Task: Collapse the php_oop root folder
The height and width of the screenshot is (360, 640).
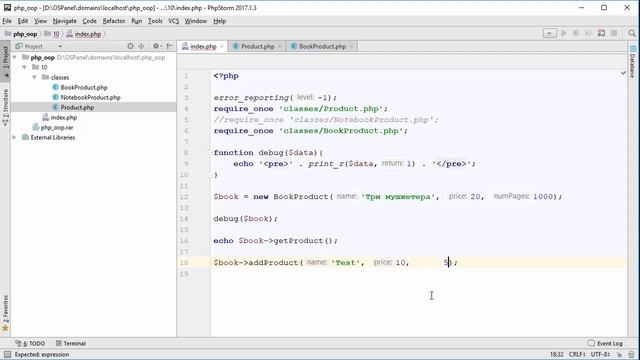Action: coord(15,57)
